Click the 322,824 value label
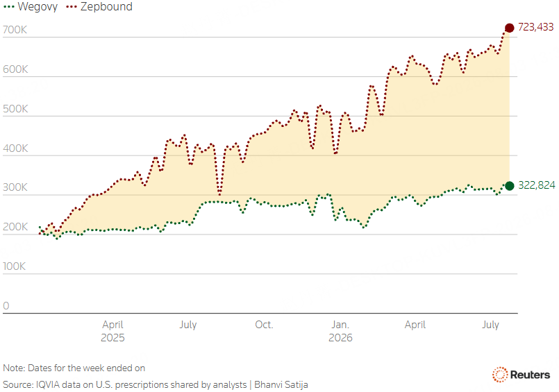 [x=536, y=185]
